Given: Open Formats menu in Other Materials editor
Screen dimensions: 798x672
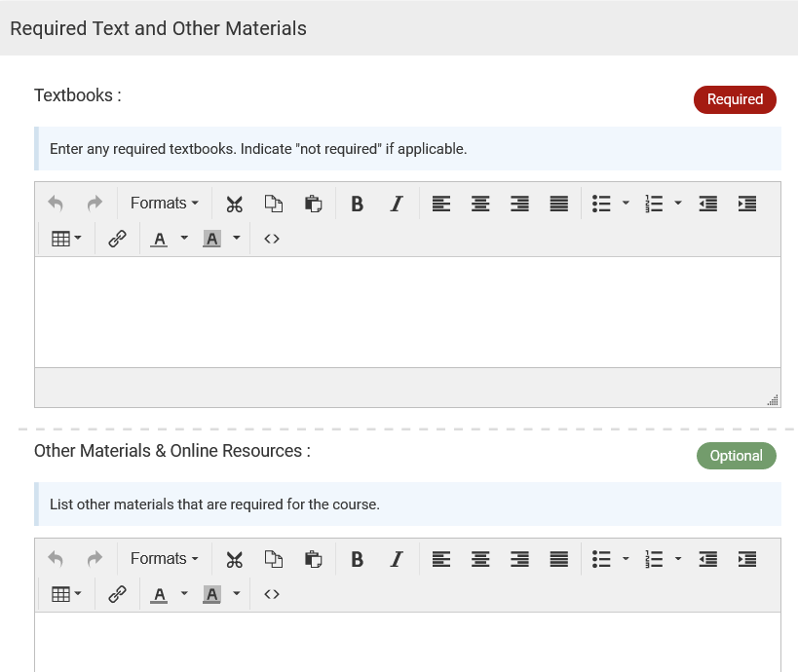Looking at the screenshot, I should tap(165, 559).
